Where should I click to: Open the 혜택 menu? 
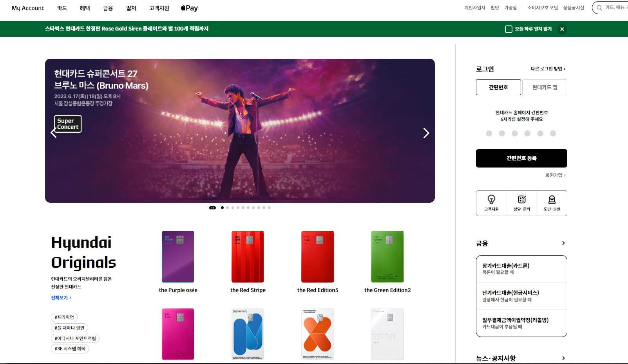[85, 8]
